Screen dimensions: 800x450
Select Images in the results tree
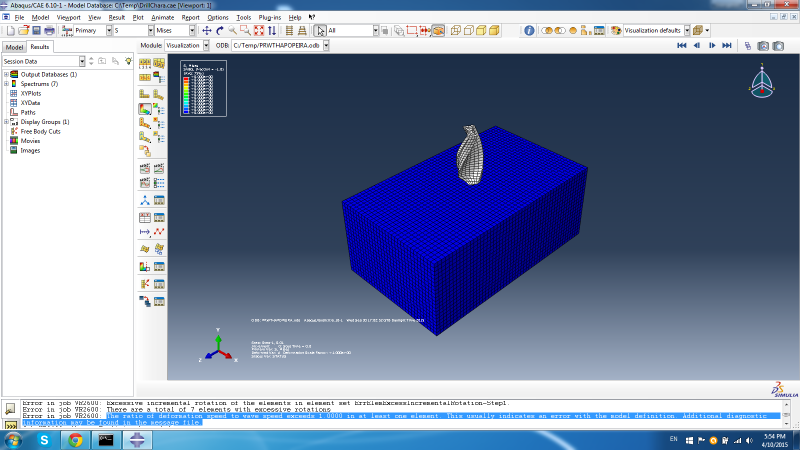coord(30,151)
